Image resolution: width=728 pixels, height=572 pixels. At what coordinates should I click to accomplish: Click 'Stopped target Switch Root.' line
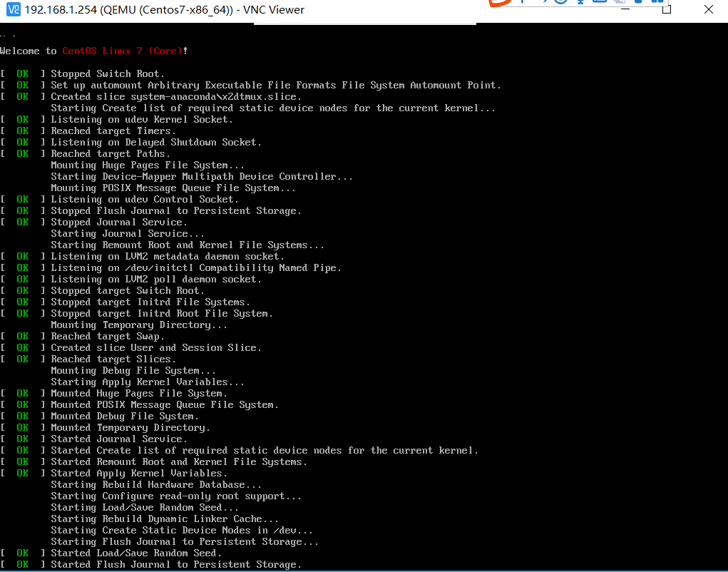128,291
